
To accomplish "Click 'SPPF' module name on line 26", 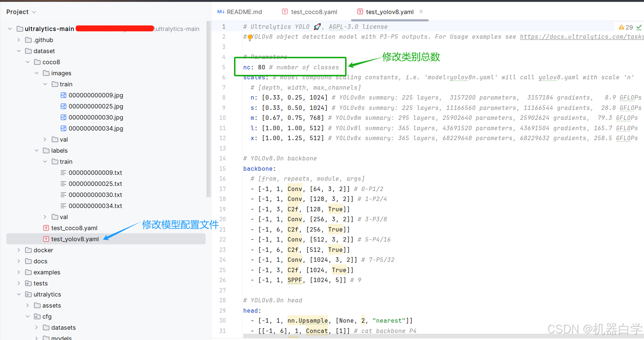I will (295, 280).
